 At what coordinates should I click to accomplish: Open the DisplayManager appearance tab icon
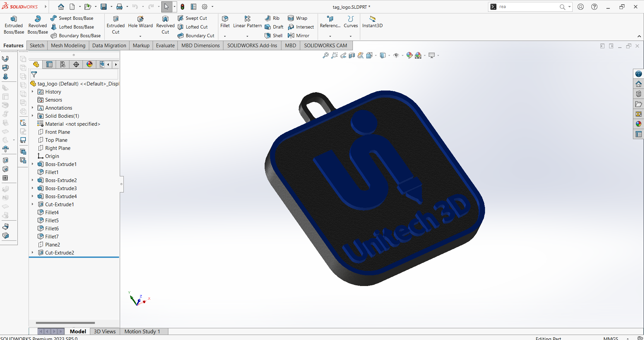(90, 64)
